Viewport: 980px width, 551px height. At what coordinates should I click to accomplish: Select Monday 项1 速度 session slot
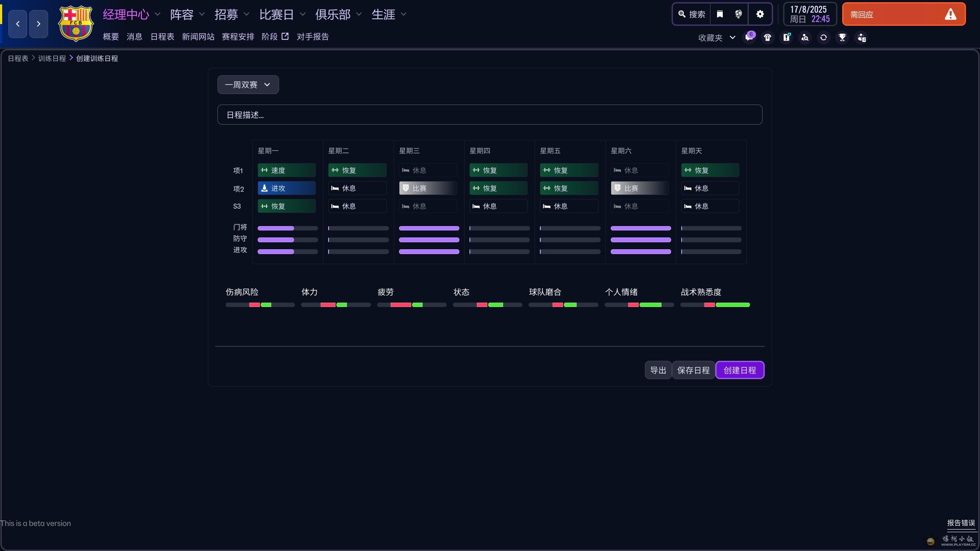click(x=287, y=170)
